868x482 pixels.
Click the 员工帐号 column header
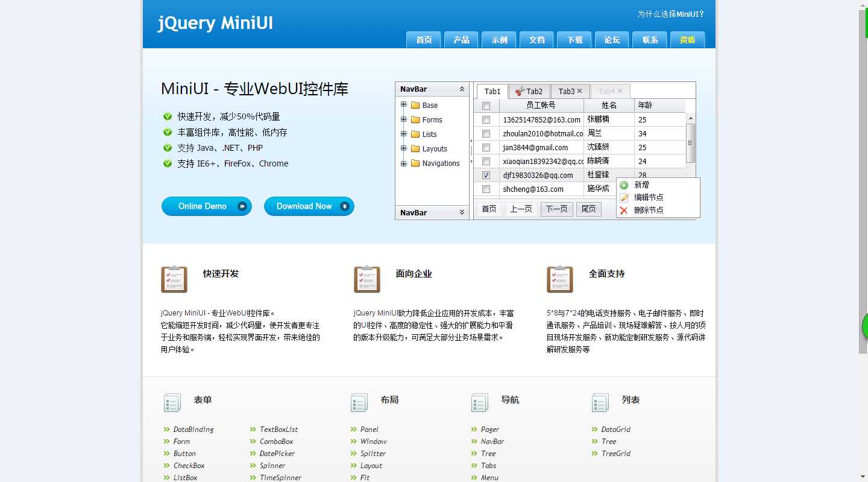tap(541, 106)
